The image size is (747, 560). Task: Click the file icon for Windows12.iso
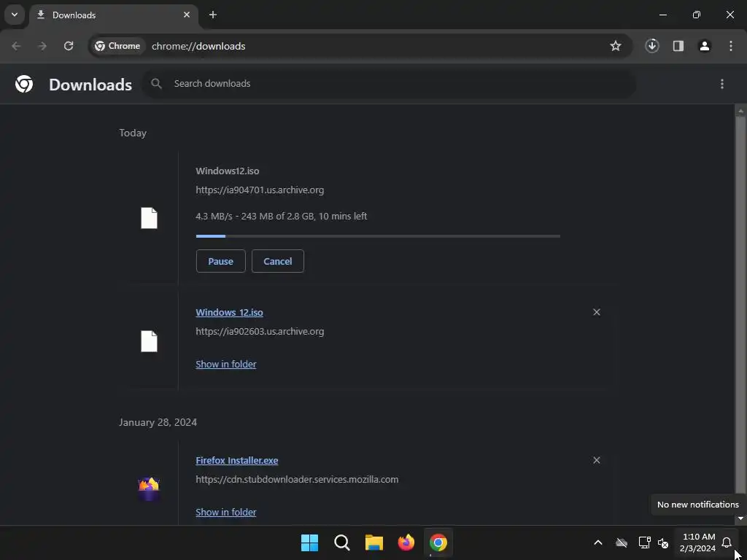click(x=149, y=218)
